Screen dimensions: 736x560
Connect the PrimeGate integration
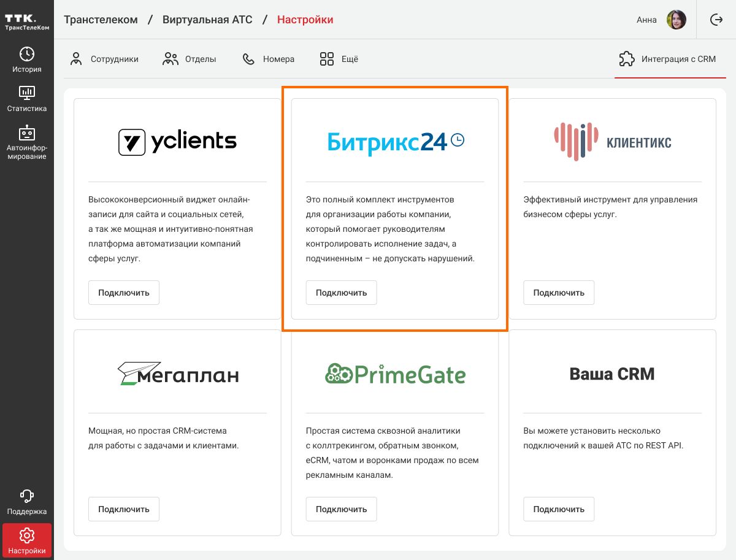[x=341, y=509]
